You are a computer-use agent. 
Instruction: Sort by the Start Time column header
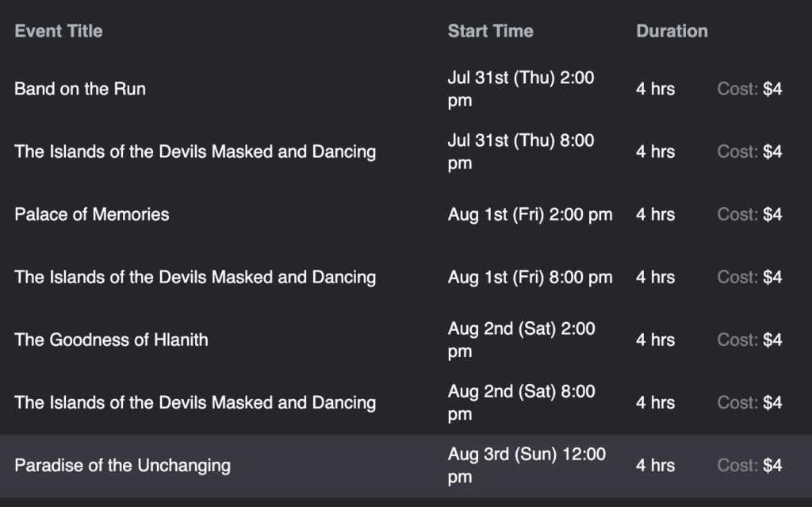pos(490,31)
